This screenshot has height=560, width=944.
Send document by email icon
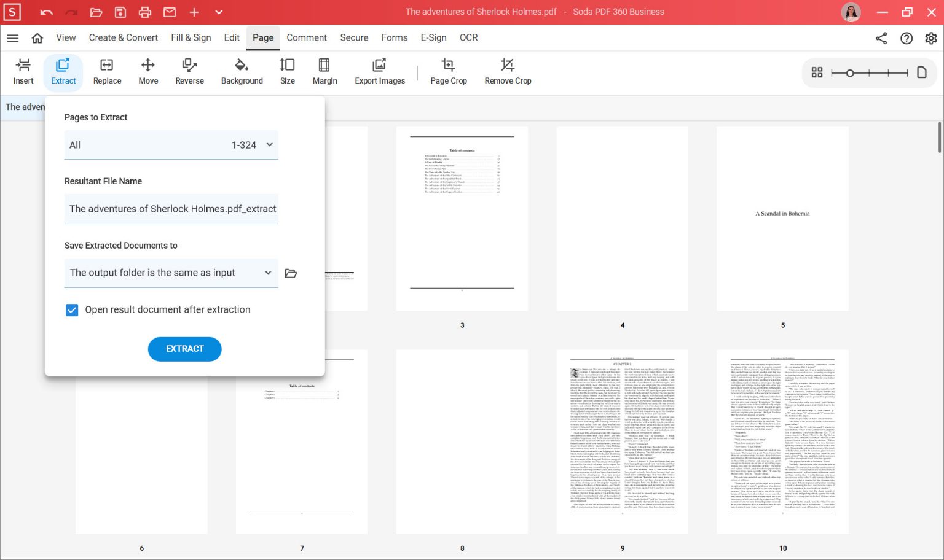click(x=170, y=12)
